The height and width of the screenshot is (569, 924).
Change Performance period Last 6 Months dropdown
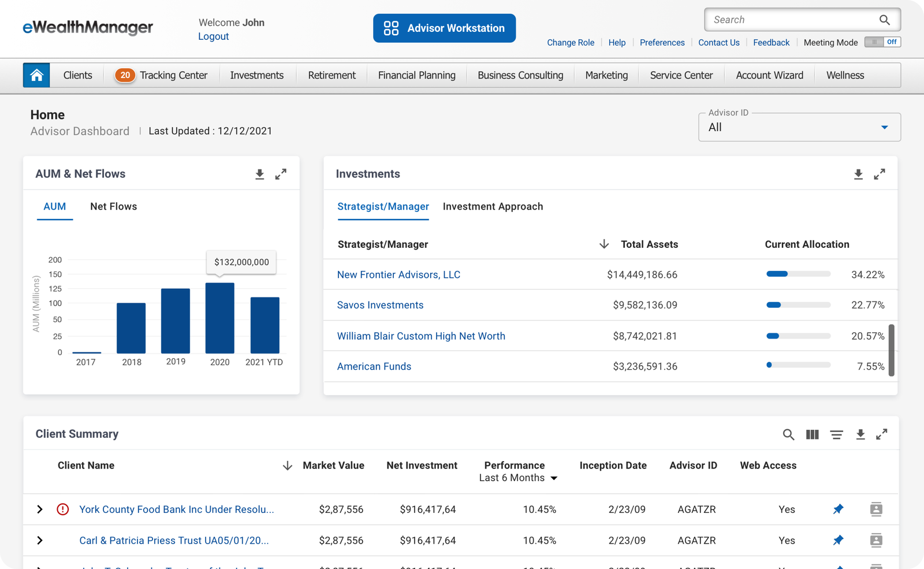(x=518, y=478)
